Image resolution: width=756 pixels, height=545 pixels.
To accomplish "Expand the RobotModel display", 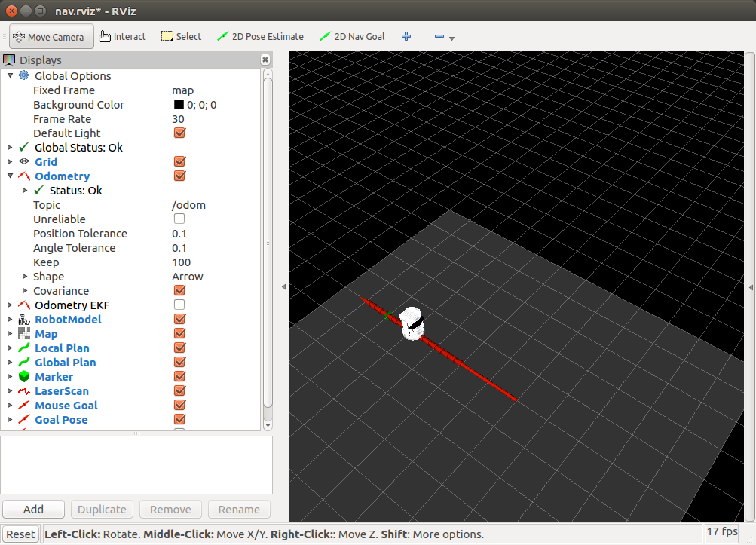I will tap(10, 319).
